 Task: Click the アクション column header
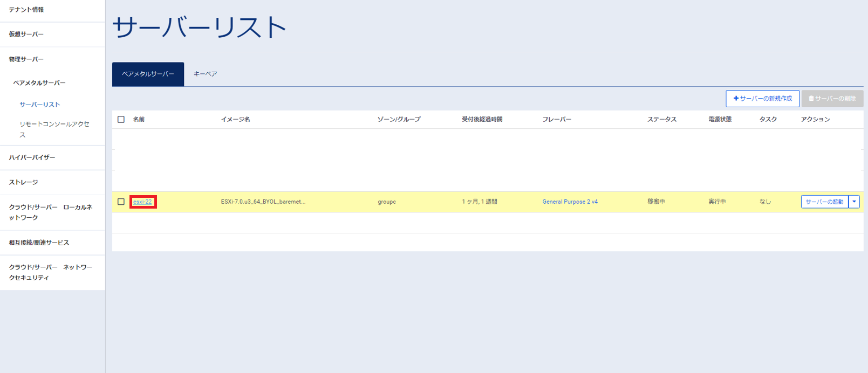[815, 120]
